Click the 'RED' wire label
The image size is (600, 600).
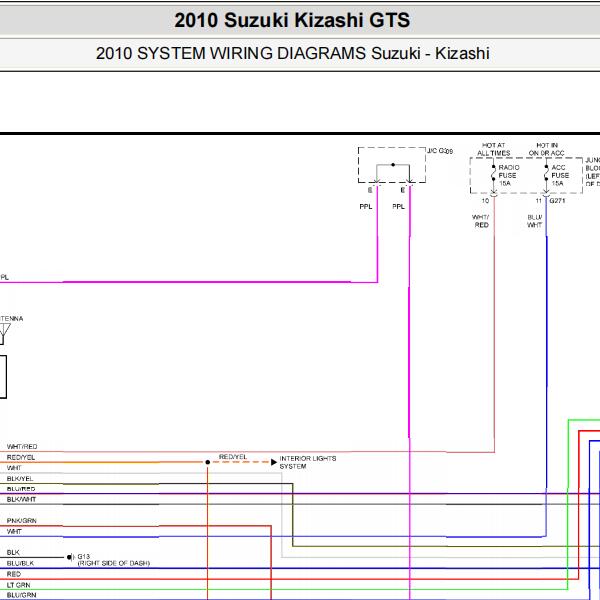click(x=14, y=574)
